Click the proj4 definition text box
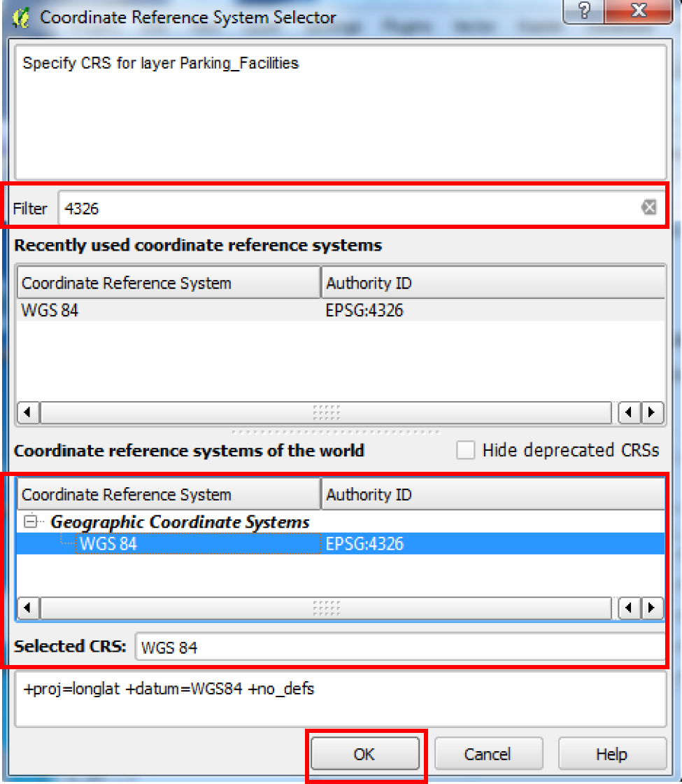 340,699
